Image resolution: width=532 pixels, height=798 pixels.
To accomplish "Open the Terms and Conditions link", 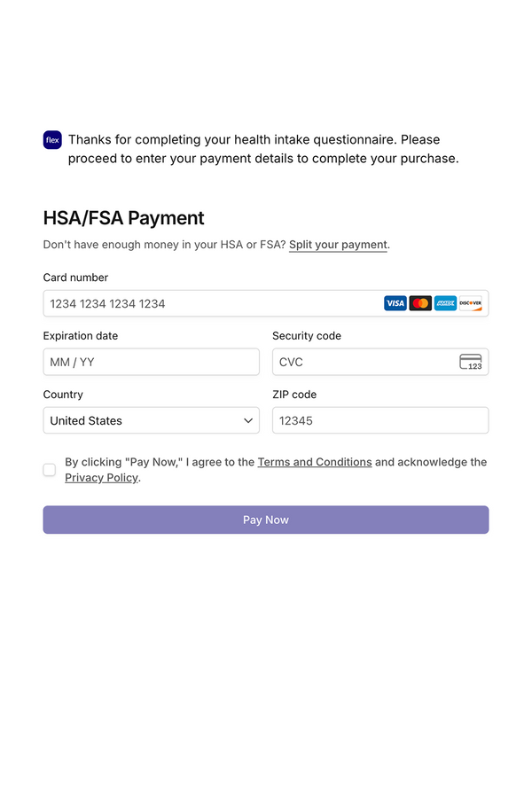I will [x=315, y=462].
